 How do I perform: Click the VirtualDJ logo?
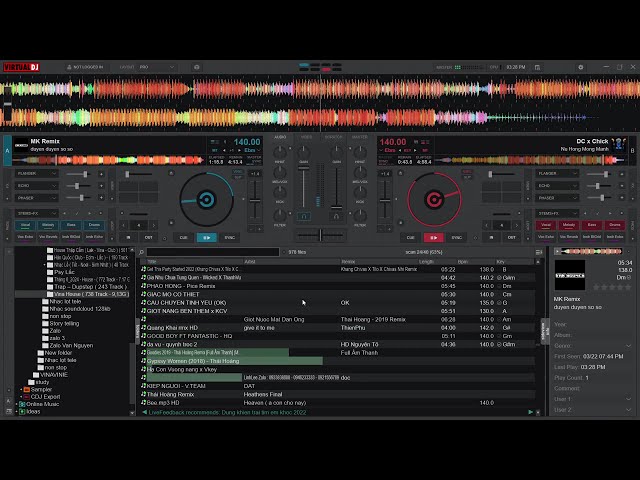click(22, 67)
